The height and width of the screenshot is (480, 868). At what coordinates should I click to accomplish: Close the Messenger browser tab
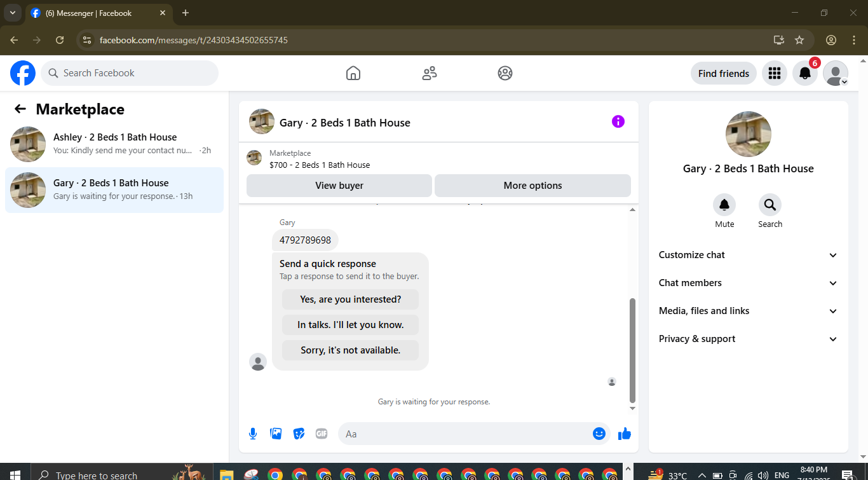pyautogui.click(x=163, y=13)
